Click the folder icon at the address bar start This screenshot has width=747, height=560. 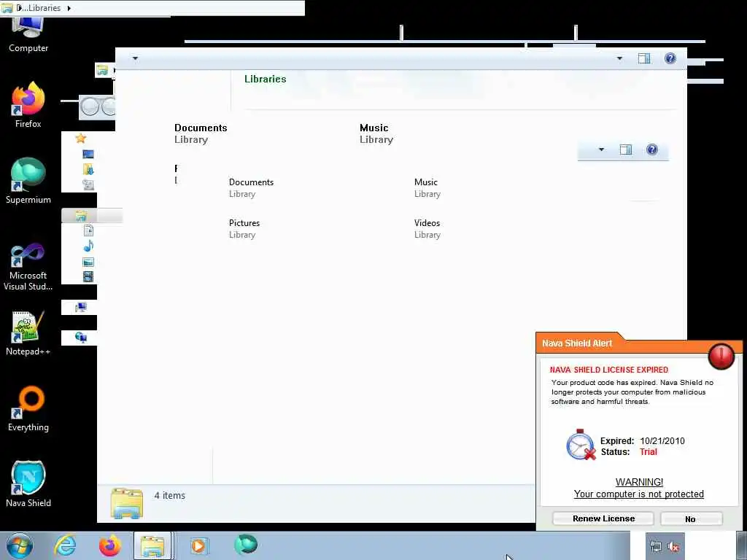pos(7,8)
